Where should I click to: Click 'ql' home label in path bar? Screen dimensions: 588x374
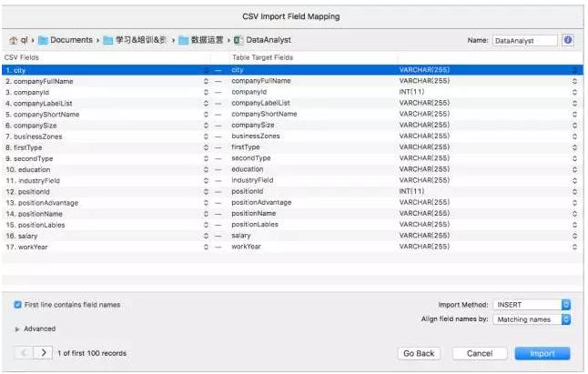pos(24,40)
